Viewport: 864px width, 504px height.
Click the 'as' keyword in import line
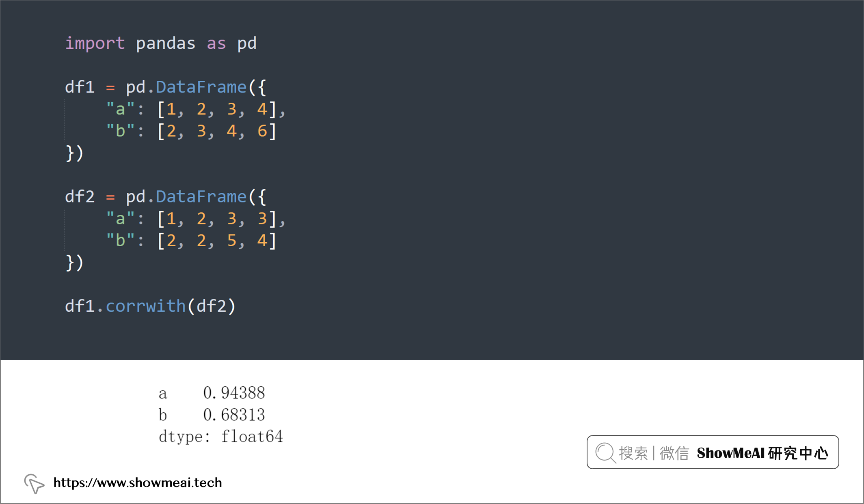[x=216, y=44]
